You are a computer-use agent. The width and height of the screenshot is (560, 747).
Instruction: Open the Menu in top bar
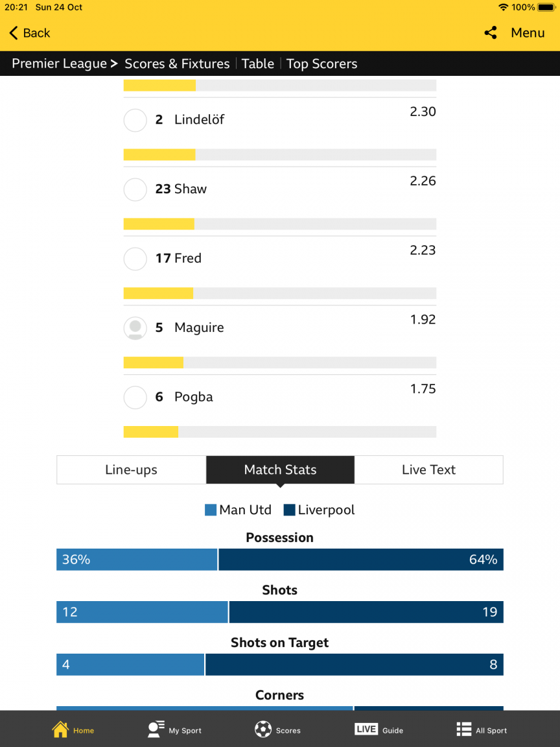(x=528, y=33)
